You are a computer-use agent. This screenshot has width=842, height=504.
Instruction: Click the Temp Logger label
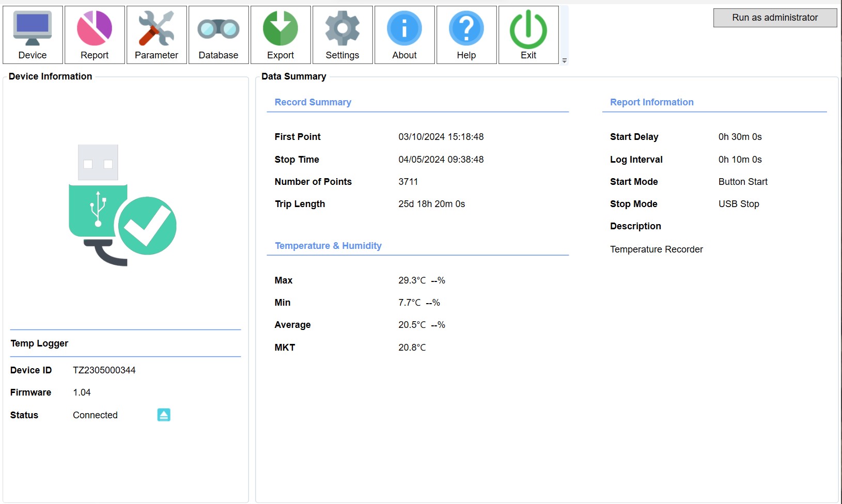[39, 343]
